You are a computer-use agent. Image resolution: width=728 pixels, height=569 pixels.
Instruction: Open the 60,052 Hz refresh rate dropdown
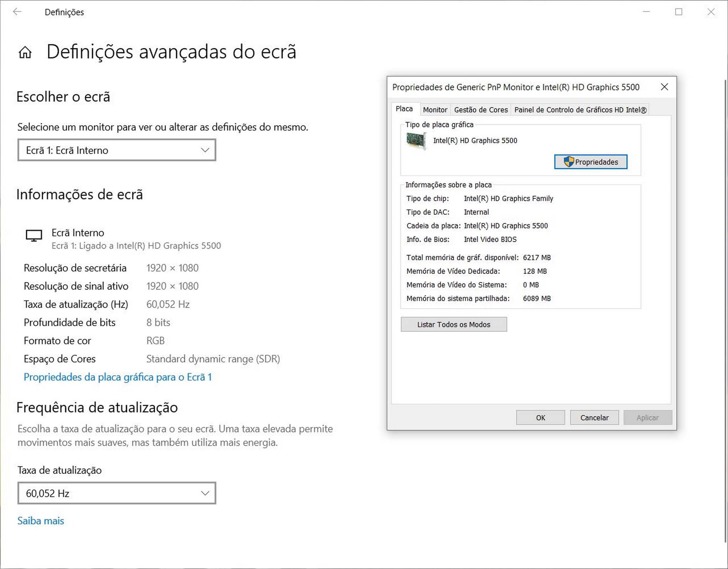pos(117,493)
